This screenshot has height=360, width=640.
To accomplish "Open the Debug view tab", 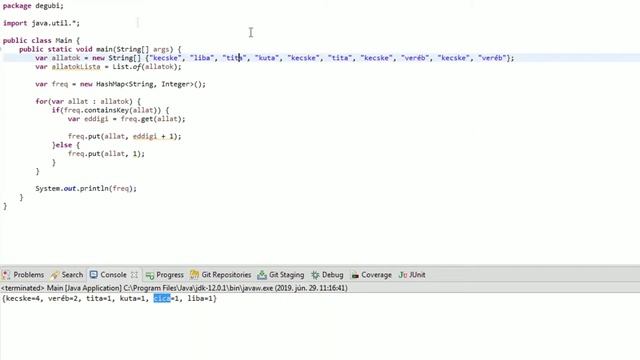I will 327,275.
